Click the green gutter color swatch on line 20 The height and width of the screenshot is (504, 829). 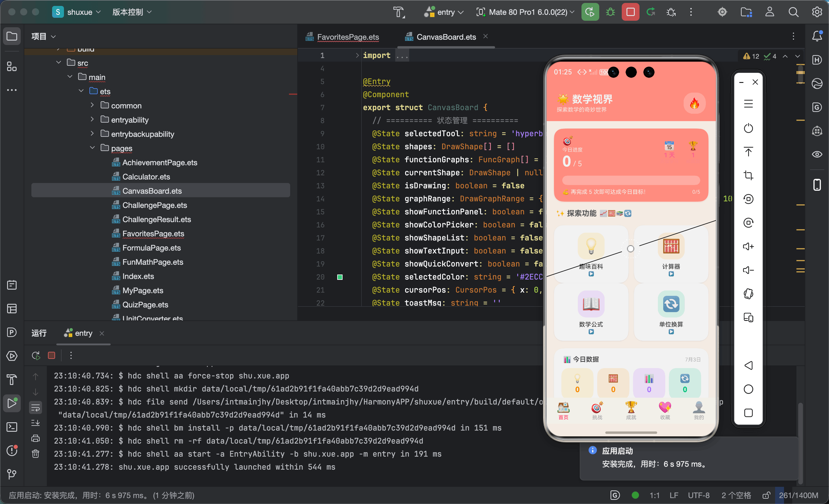coord(340,277)
